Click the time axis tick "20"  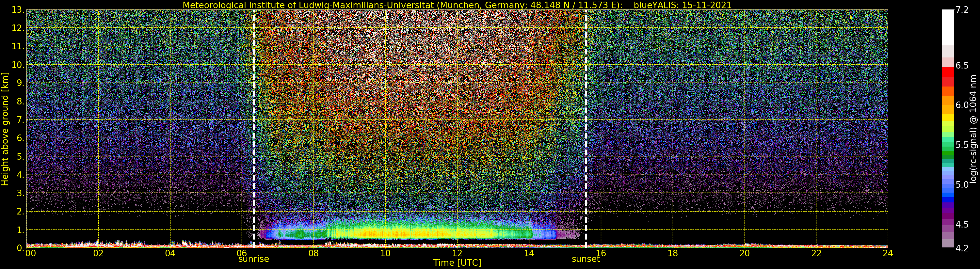click(745, 253)
